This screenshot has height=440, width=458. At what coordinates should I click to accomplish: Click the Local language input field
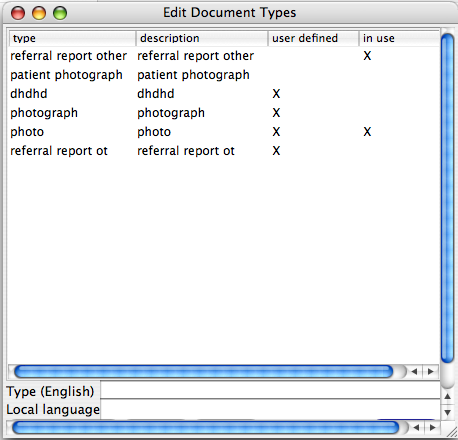pyautogui.click(x=270, y=409)
